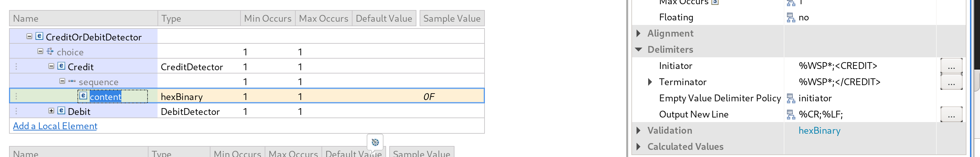Screen dimensions: 980x157
Task: Expand the Alignment property section
Action: coord(639,34)
